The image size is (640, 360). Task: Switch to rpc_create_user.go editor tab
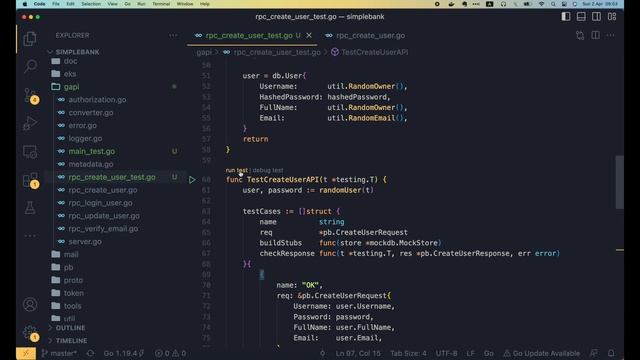366,36
